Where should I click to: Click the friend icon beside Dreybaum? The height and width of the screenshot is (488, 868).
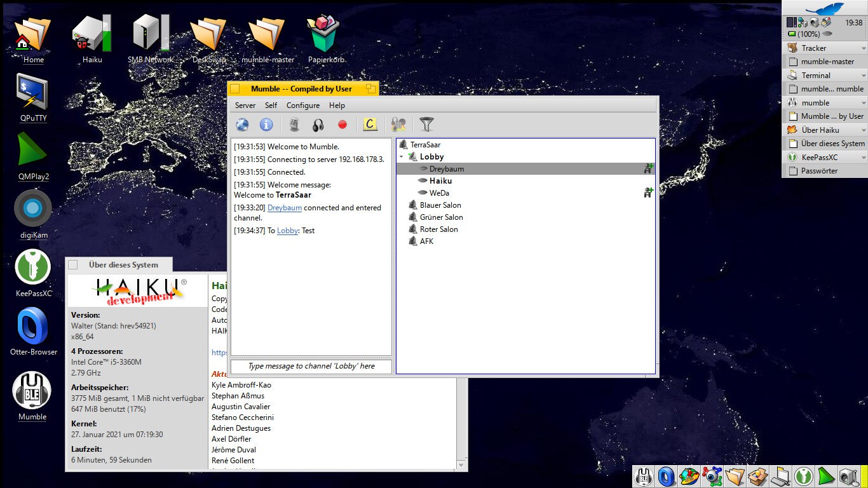pyautogui.click(x=648, y=168)
